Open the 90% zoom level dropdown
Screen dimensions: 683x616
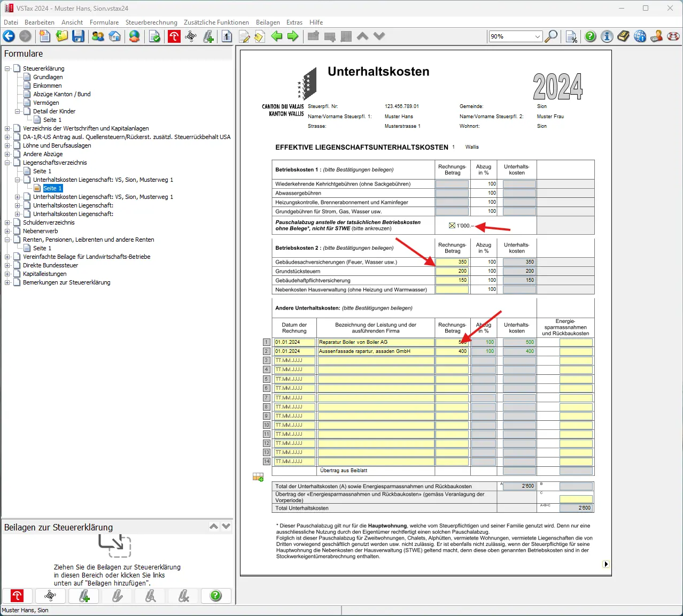pyautogui.click(x=537, y=36)
